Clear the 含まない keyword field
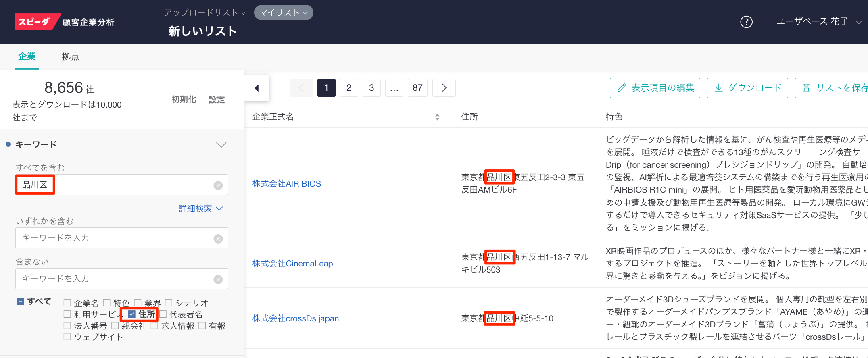The image size is (868, 358). (x=218, y=279)
